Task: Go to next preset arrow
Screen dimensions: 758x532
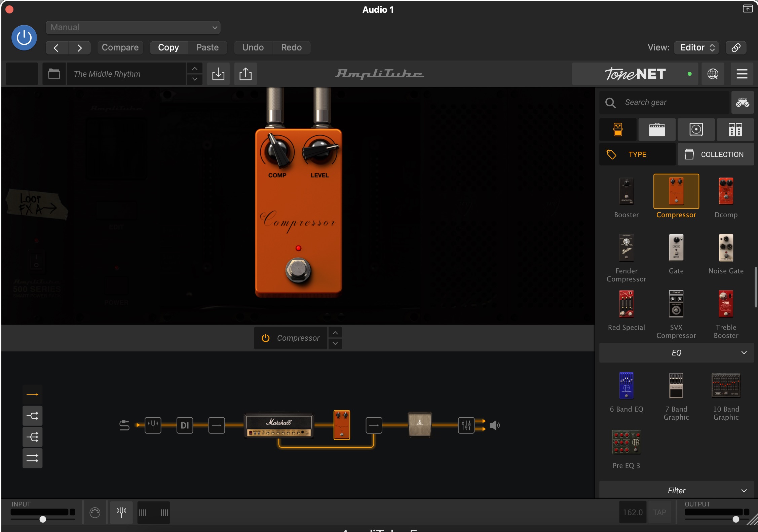Action: tap(79, 48)
